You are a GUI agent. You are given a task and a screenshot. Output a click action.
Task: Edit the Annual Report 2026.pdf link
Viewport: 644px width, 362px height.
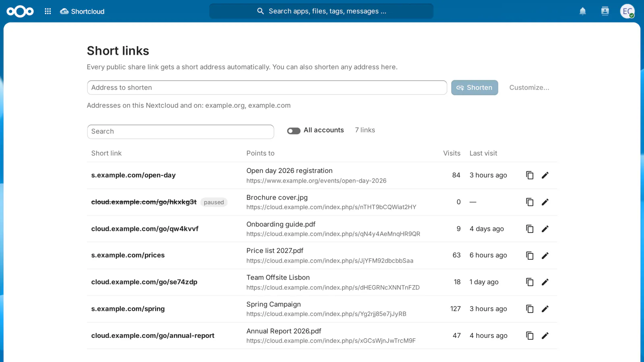[x=545, y=335]
